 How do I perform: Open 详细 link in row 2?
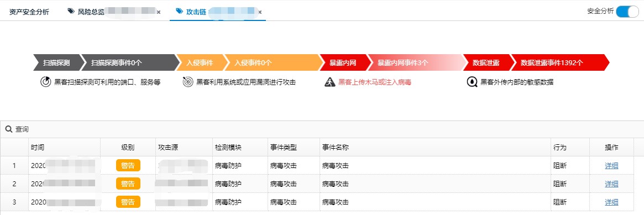click(x=611, y=184)
